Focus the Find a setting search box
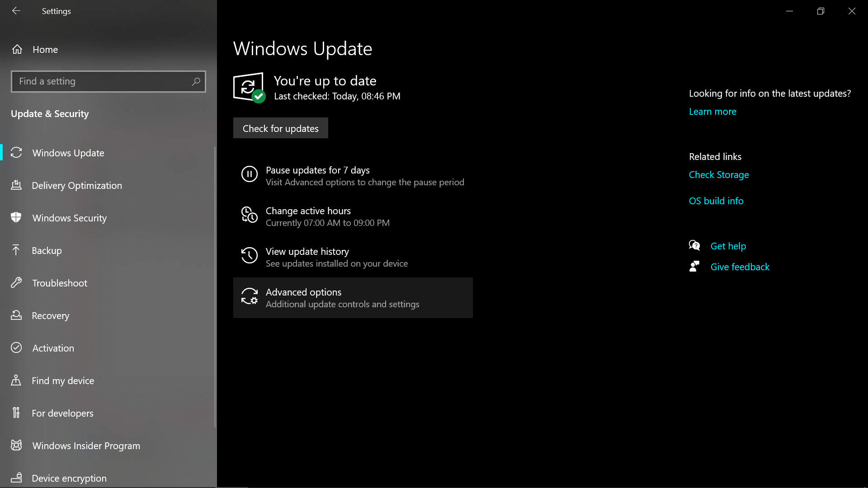The height and width of the screenshot is (488, 868). [x=108, y=81]
